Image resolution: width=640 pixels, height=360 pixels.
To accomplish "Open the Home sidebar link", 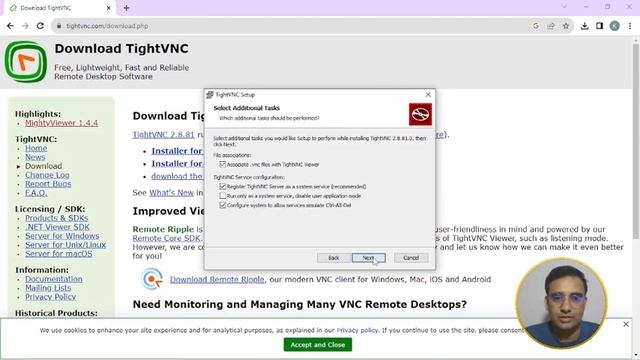I will pyautogui.click(x=36, y=148).
